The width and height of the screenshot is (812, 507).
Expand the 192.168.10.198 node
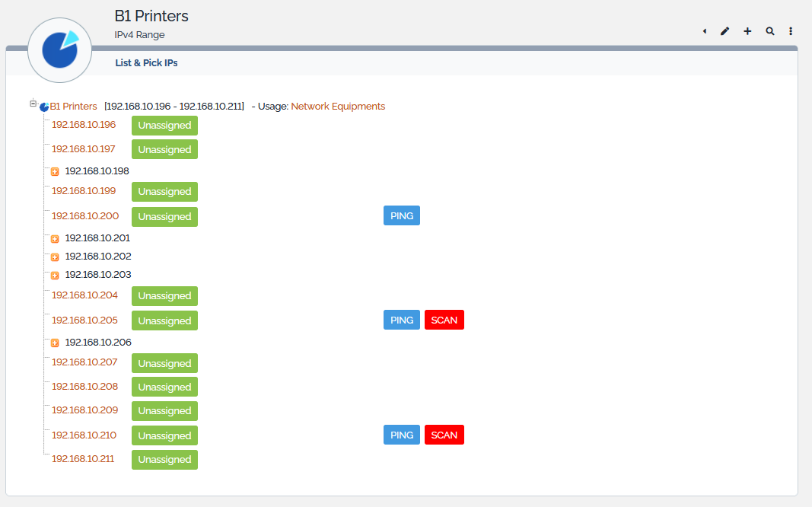pos(55,172)
